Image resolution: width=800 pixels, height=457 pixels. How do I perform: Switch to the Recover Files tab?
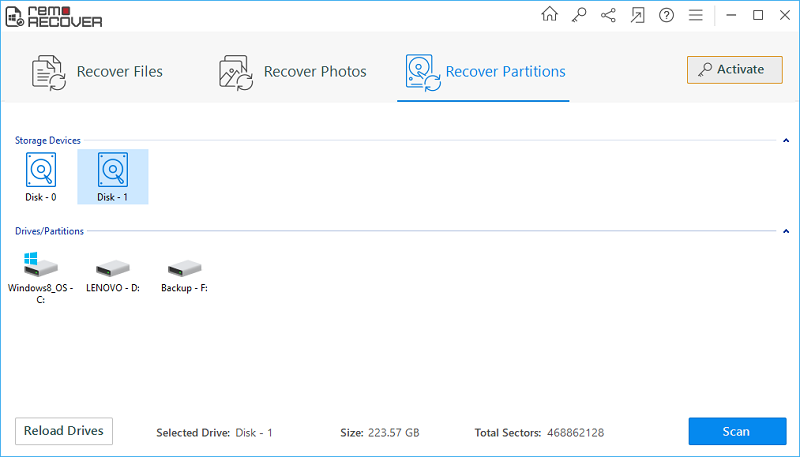97,72
